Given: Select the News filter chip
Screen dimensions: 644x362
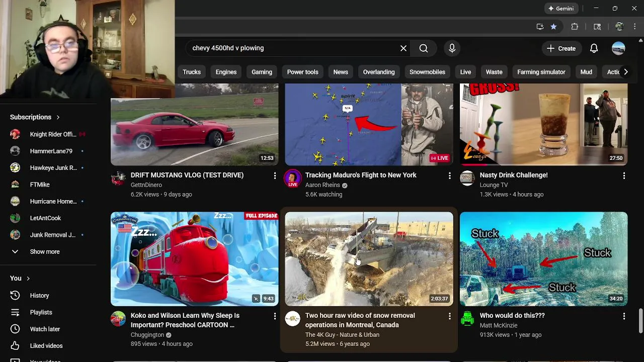Looking at the screenshot, I should [341, 72].
